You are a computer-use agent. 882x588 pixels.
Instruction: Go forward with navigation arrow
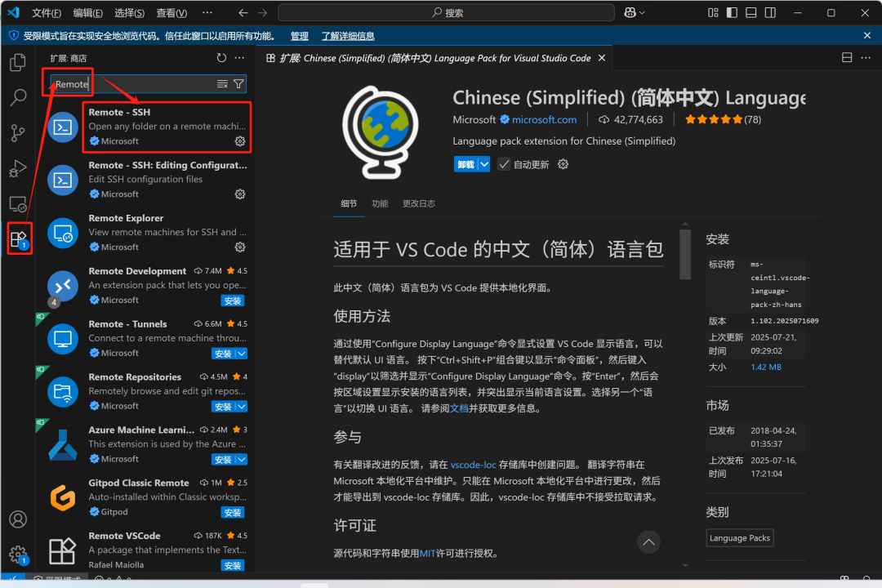263,12
